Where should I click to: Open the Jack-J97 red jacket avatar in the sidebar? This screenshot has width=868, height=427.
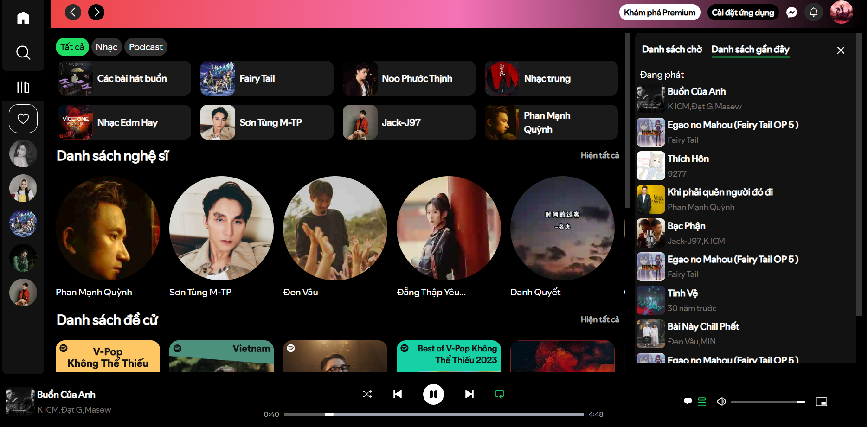23,293
